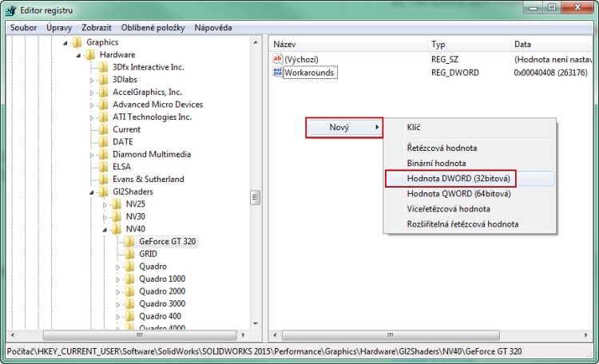Click the tree pane horizontal scrollbar thumb

pyautogui.click(x=140, y=335)
